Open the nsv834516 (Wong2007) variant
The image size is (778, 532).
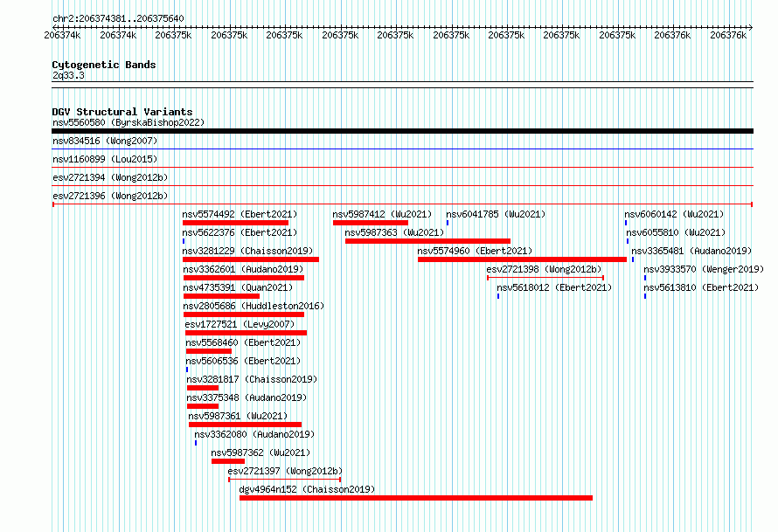[105, 141]
